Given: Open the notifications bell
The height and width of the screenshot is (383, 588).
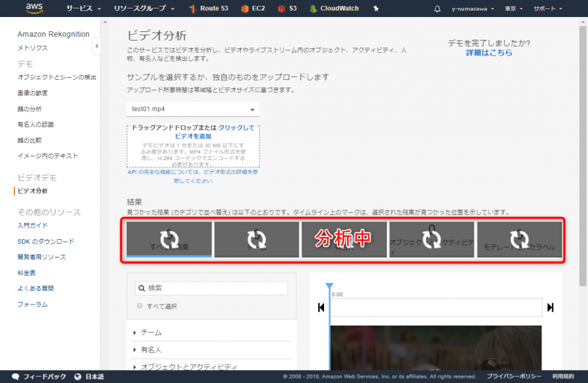Looking at the screenshot, I should (x=437, y=8).
